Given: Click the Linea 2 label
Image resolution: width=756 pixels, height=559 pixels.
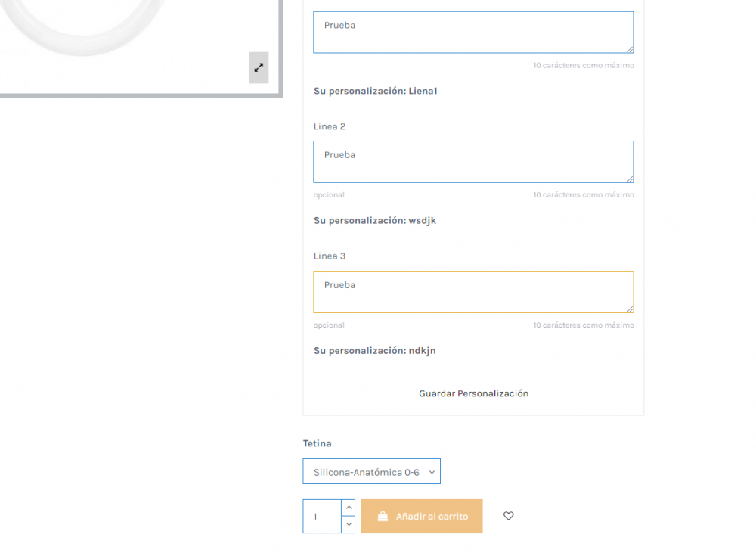Looking at the screenshot, I should click(x=330, y=126).
